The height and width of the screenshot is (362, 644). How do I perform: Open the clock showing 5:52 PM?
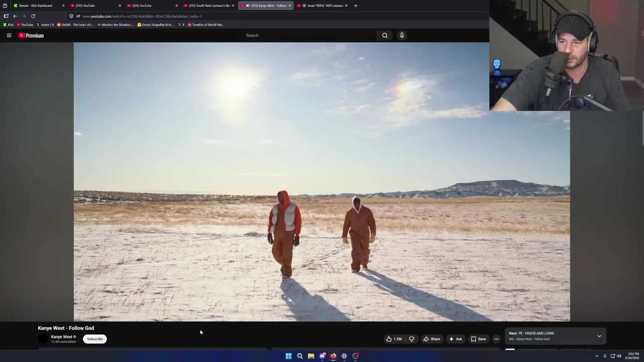click(x=633, y=356)
